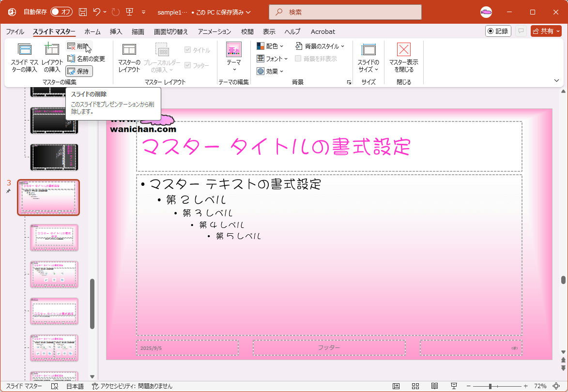Click the レイアウトの挿入 icon
Viewport: 568px width, 392px height.
[x=52, y=57]
